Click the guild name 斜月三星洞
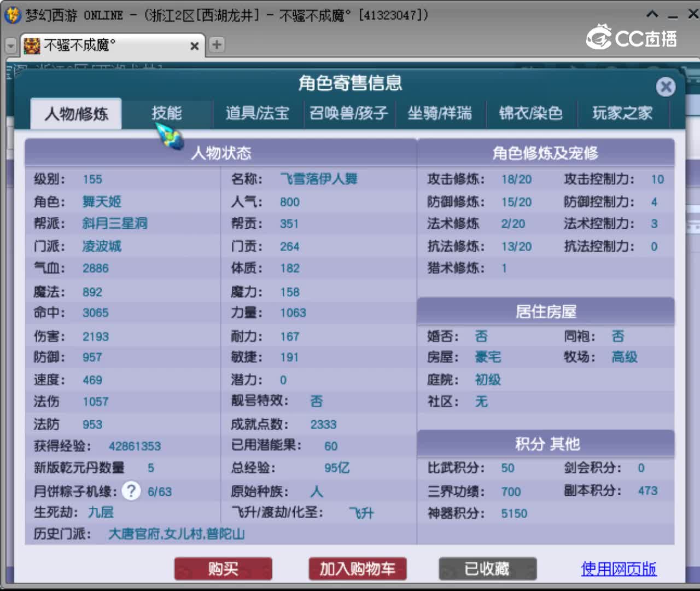This screenshot has height=591, width=700. coord(115,223)
